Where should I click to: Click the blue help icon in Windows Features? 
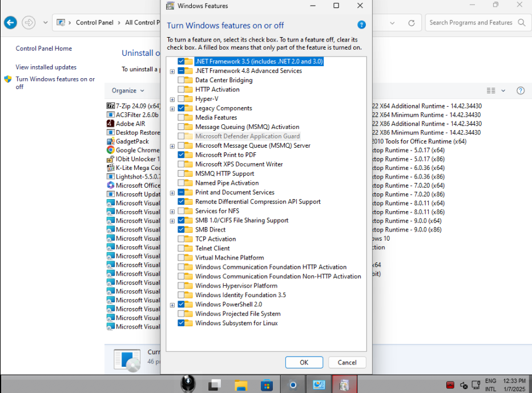point(361,25)
